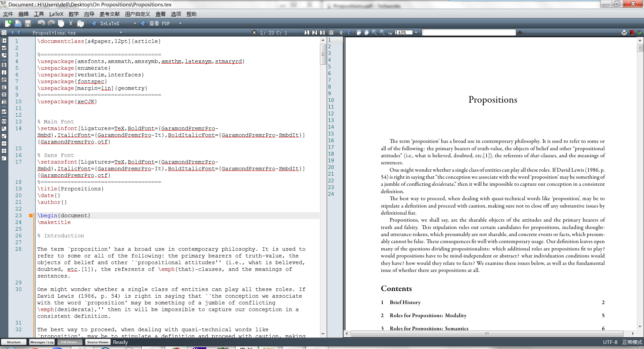Image resolution: width=644 pixels, height=349 pixels.
Task: Click the Zoom In magnifier in PDF viewer
Action: click(374, 33)
